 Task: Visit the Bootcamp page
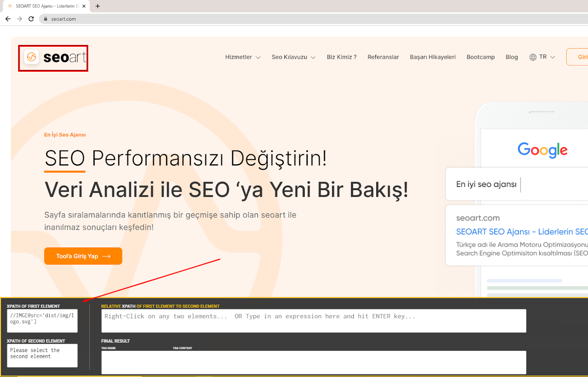[x=480, y=57]
